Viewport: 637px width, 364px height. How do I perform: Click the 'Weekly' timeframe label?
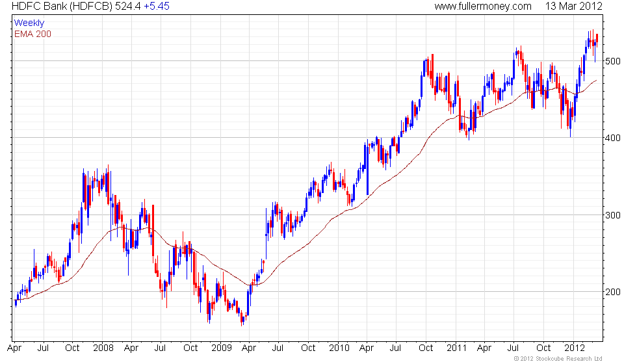click(29, 23)
